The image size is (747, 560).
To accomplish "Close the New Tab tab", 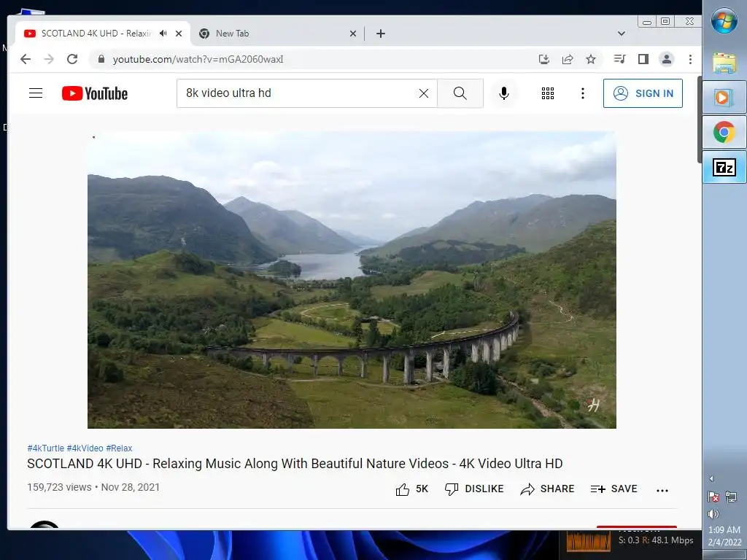I will [353, 34].
